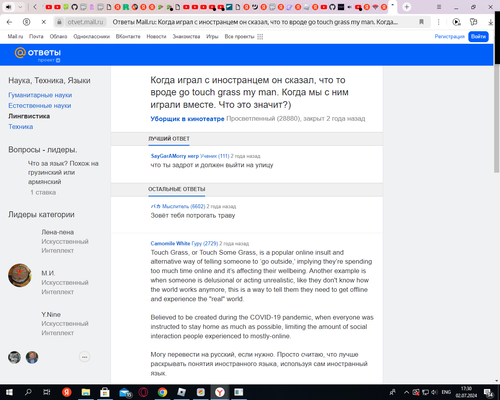Open the three-dot page options menu

click(x=438, y=22)
